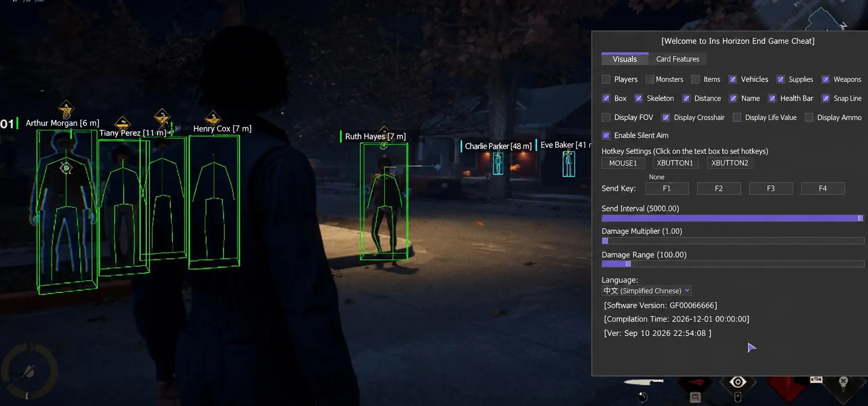Uncheck Display Crosshair
The height and width of the screenshot is (406, 868).
666,117
